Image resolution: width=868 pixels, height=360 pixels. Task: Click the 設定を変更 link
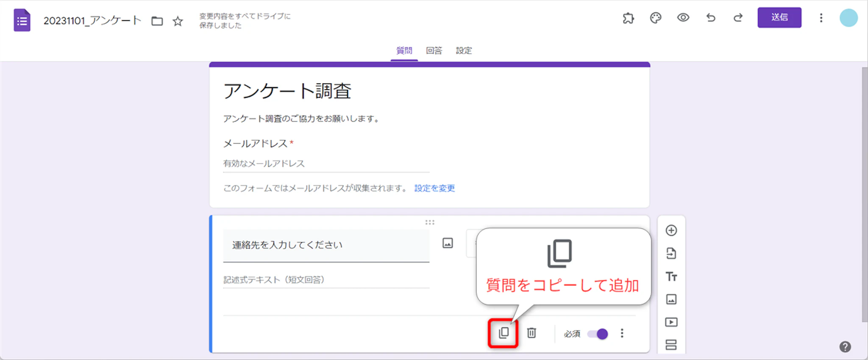(x=434, y=188)
